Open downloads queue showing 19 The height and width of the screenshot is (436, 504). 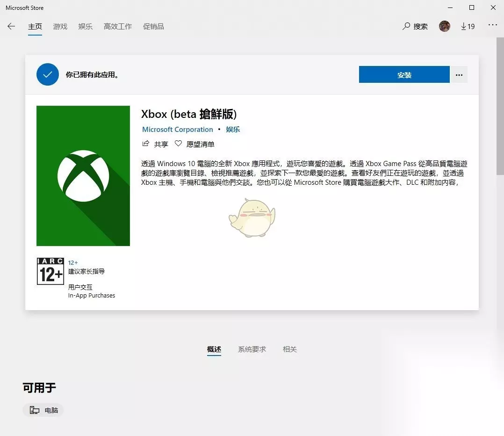[468, 26]
